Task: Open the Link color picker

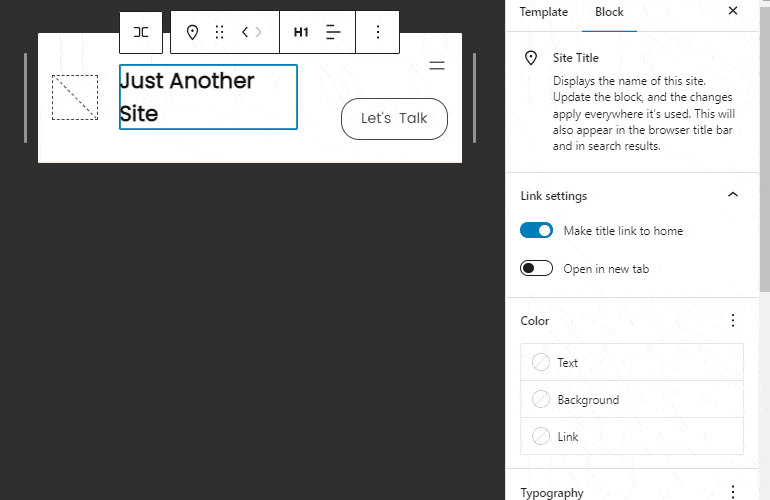Action: [x=632, y=436]
